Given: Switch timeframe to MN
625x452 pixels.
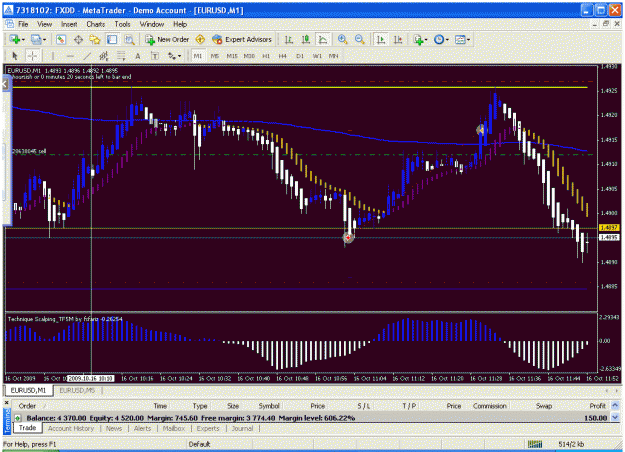Looking at the screenshot, I should 334,56.
